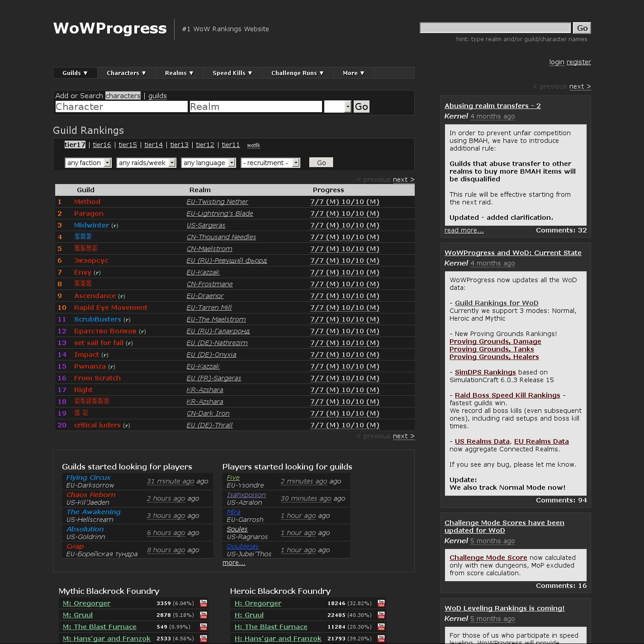Click YouTube icon beside Mythic Blast Furnace

(x=204, y=627)
